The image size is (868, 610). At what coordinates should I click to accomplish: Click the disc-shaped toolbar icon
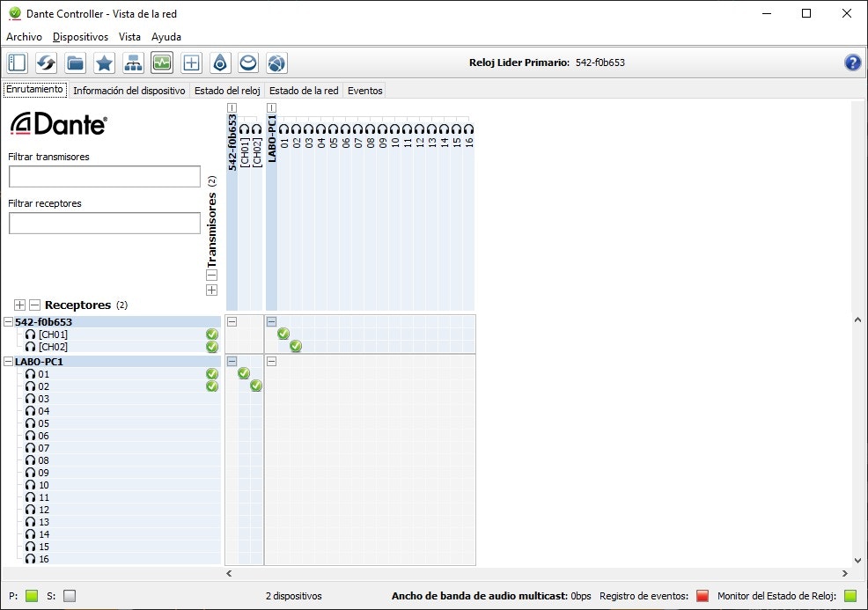[x=248, y=63]
